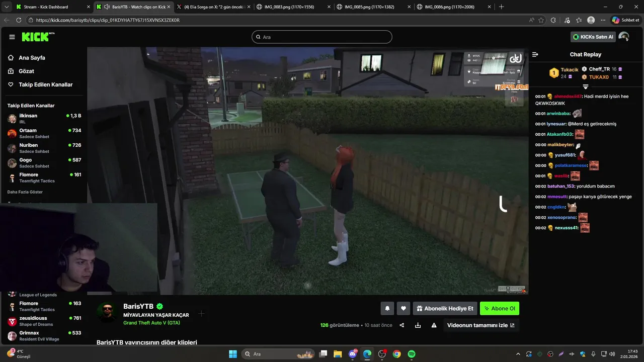Screen dimensions: 644x362
Task: Click the Kick search field
Action: tap(322, 37)
